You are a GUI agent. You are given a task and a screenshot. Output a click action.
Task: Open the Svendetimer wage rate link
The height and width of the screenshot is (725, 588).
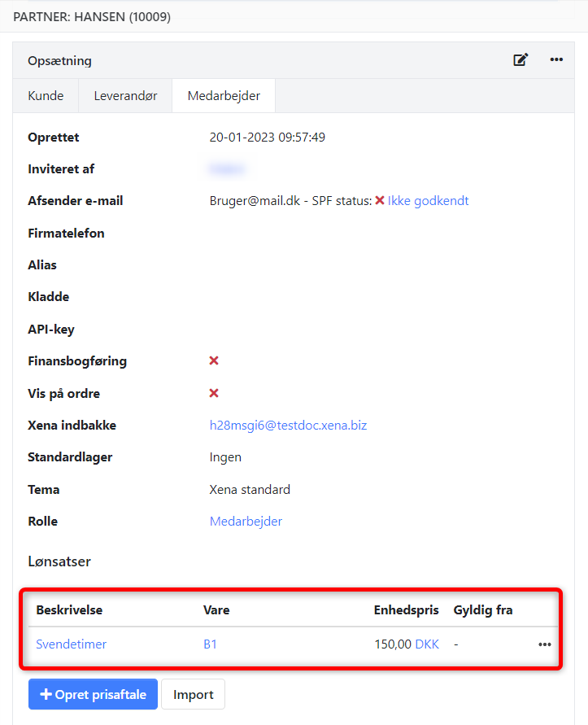(x=71, y=644)
